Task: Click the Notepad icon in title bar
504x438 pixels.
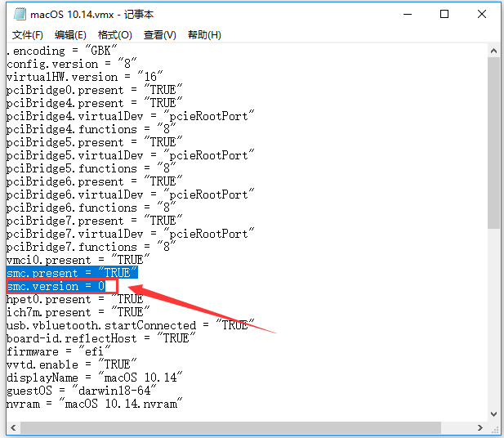Action: (x=20, y=15)
